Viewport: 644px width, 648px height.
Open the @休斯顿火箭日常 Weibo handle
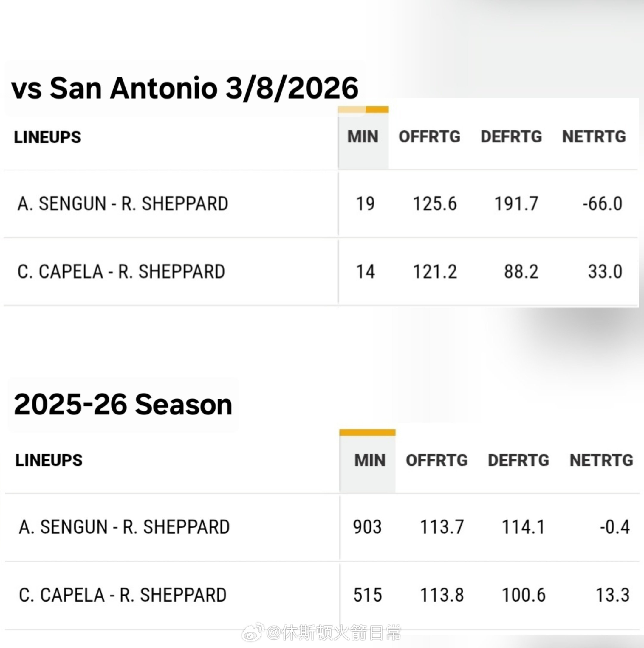[x=334, y=633]
